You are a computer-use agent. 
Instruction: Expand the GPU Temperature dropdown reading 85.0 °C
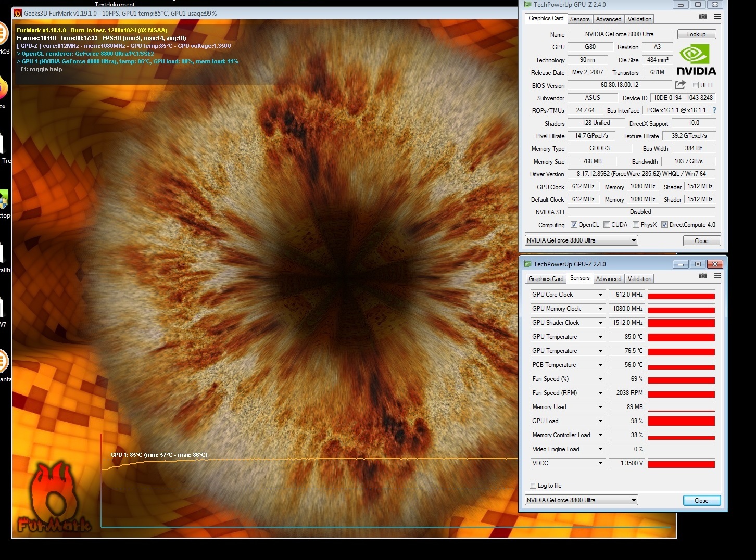coord(600,337)
